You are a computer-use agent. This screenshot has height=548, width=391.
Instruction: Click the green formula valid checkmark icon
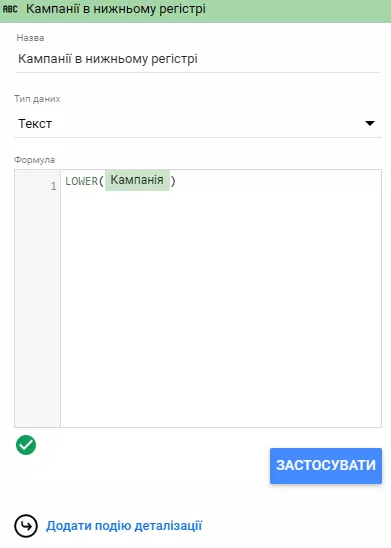26,445
